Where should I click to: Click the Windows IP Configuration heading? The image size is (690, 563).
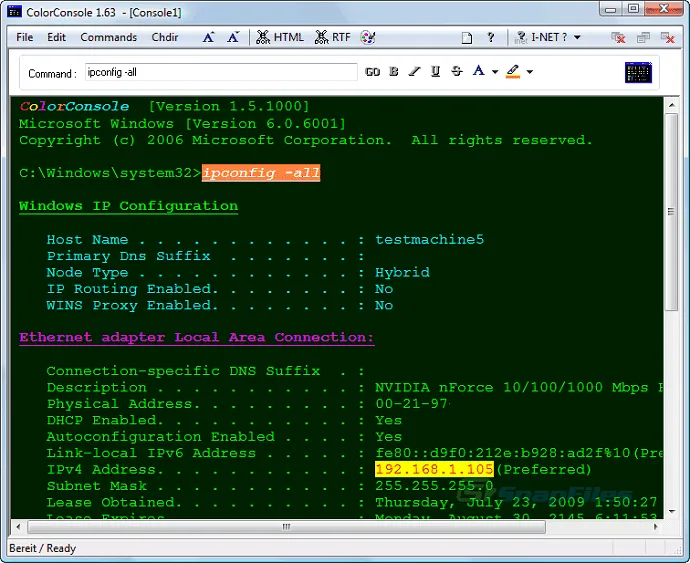128,206
